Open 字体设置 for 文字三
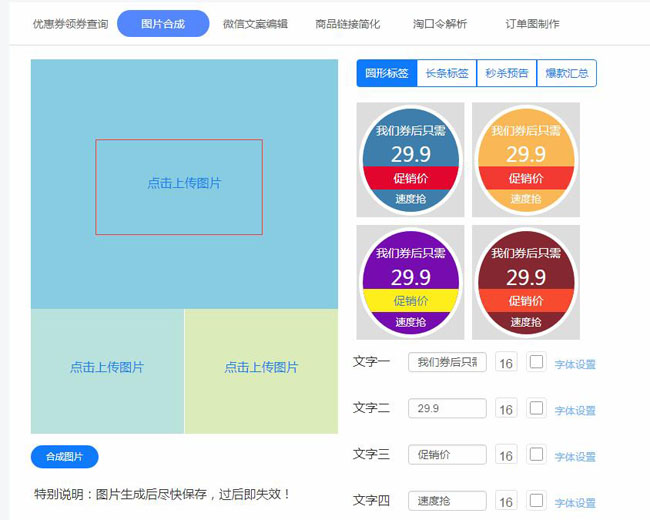The height and width of the screenshot is (520, 650). (575, 457)
